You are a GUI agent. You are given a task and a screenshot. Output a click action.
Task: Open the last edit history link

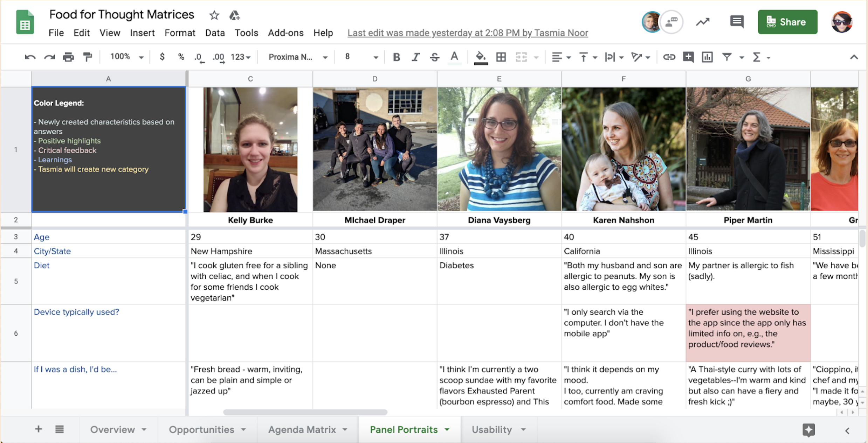pyautogui.click(x=467, y=33)
